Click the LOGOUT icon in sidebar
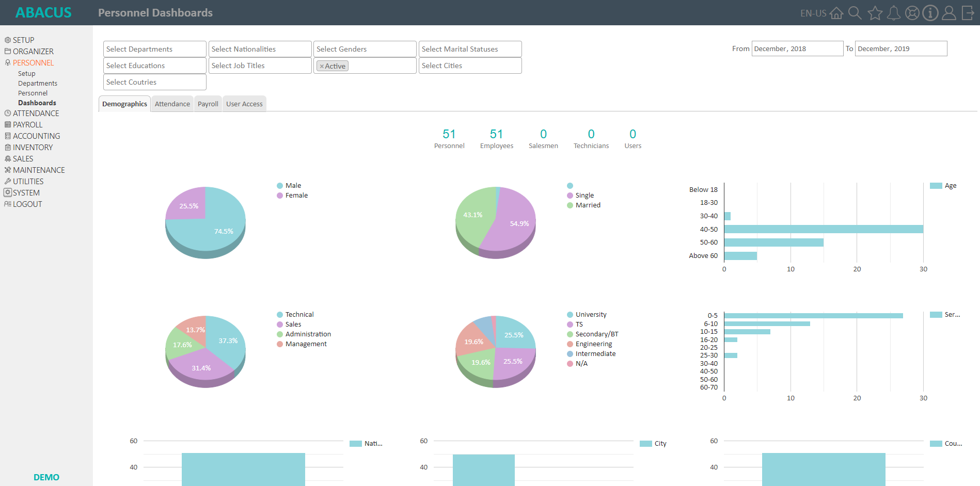 [x=8, y=204]
